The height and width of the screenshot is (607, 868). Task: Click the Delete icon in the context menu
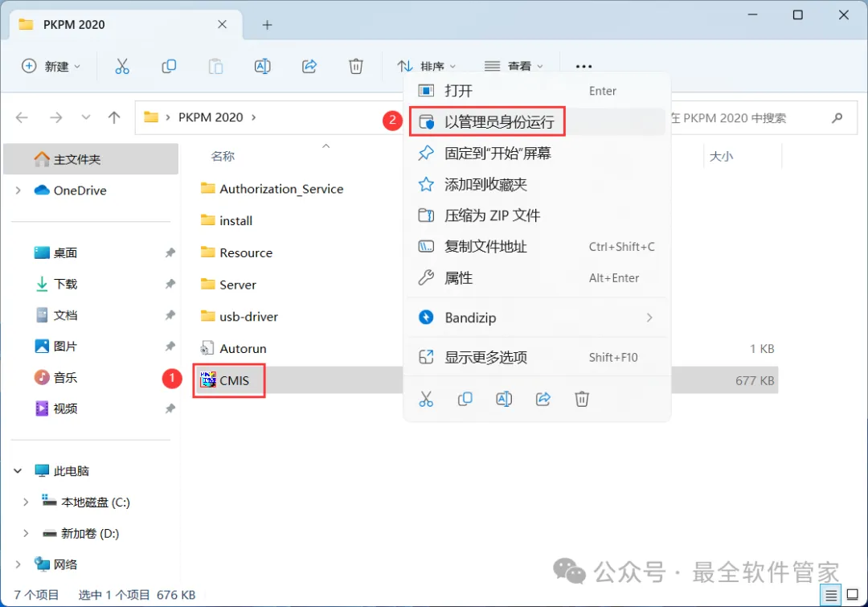click(582, 399)
